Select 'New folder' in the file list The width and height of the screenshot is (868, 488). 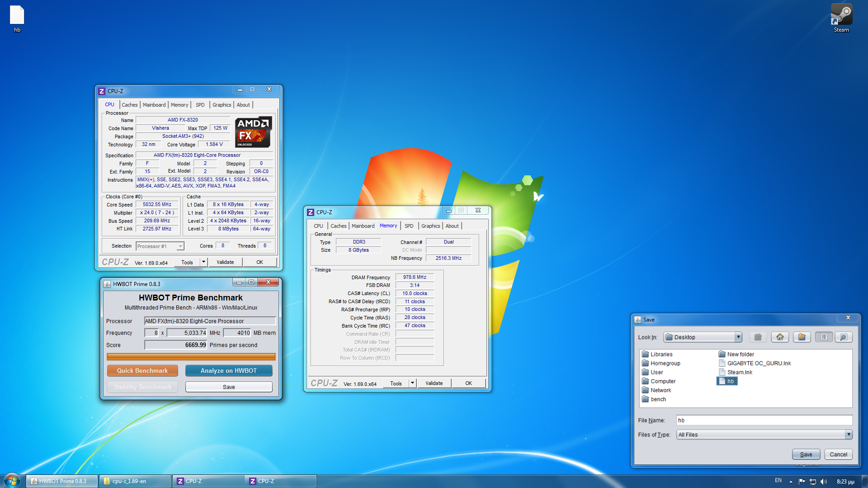736,354
